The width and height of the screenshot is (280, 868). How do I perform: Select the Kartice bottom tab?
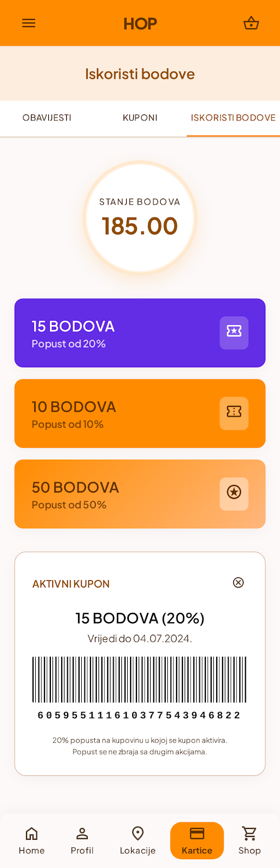[x=197, y=840]
